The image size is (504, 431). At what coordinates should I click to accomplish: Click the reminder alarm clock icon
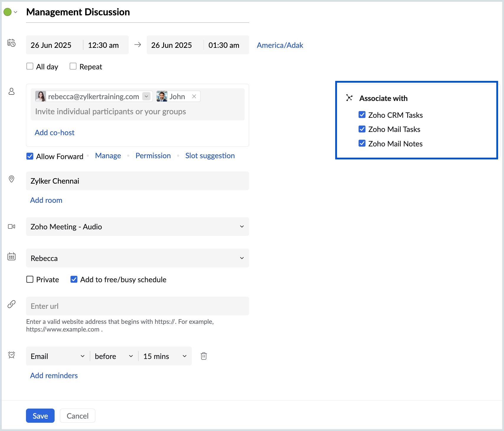click(x=12, y=355)
